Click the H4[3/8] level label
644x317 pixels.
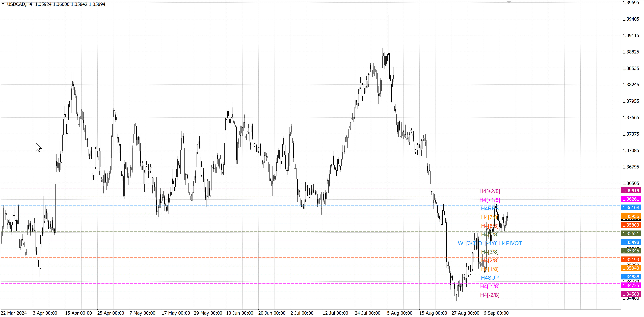(x=490, y=252)
